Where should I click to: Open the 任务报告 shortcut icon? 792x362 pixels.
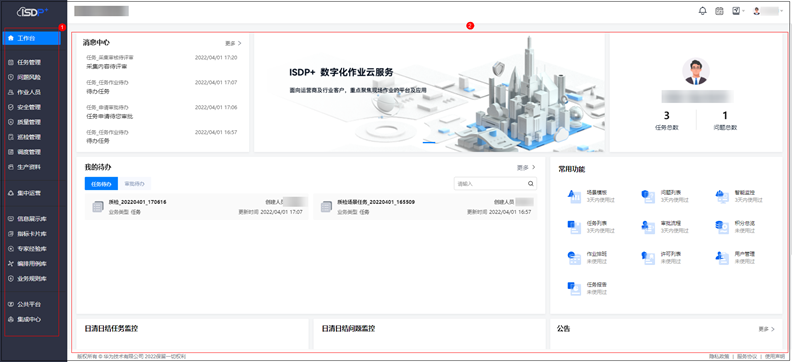pos(574,288)
